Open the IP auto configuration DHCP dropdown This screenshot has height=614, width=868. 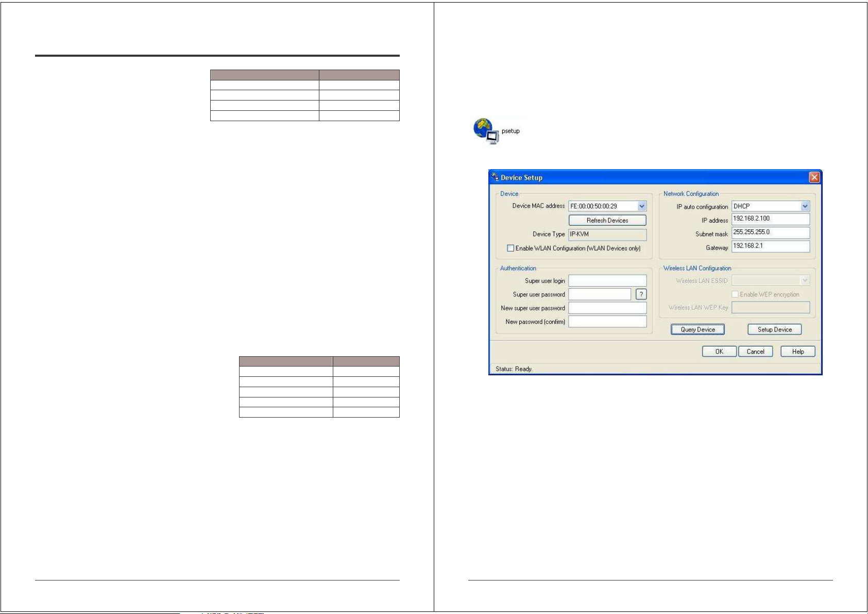pos(805,206)
